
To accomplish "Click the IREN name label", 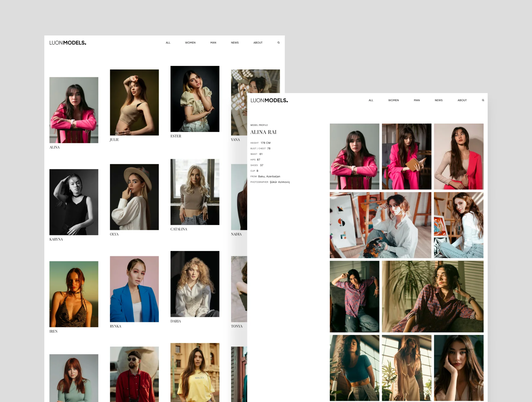I will pyautogui.click(x=53, y=331).
